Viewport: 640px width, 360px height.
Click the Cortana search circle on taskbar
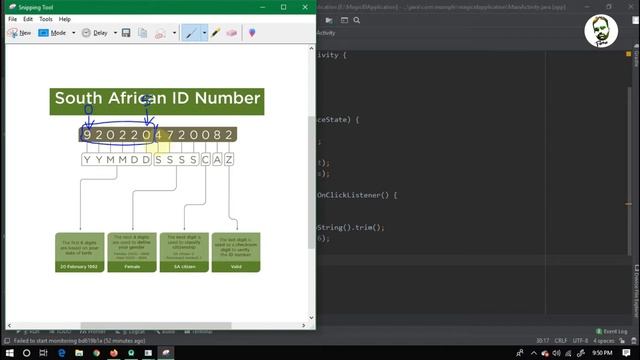[27, 353]
